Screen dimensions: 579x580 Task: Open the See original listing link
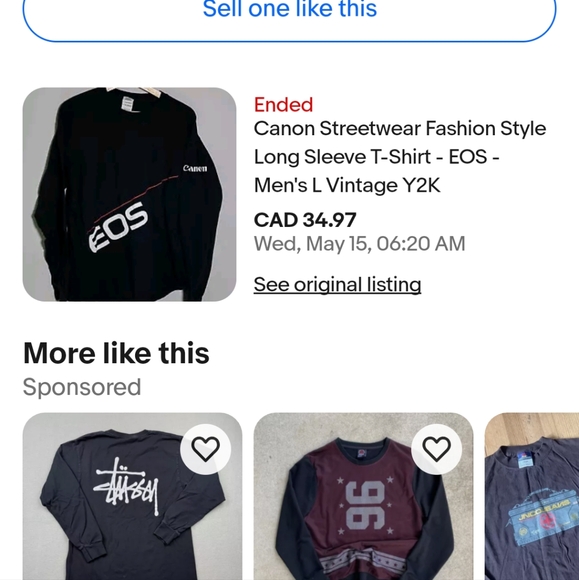[x=337, y=284]
